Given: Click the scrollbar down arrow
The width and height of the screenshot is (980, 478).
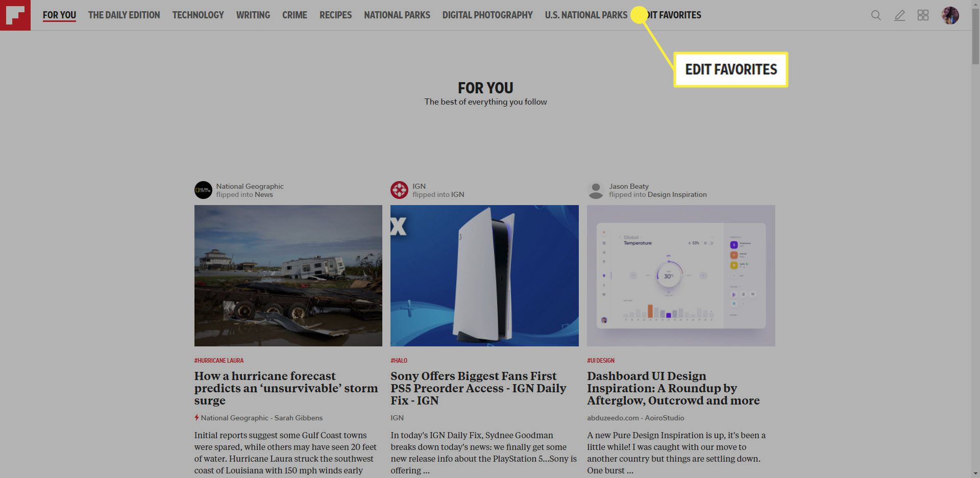Looking at the screenshot, I should pos(975,473).
